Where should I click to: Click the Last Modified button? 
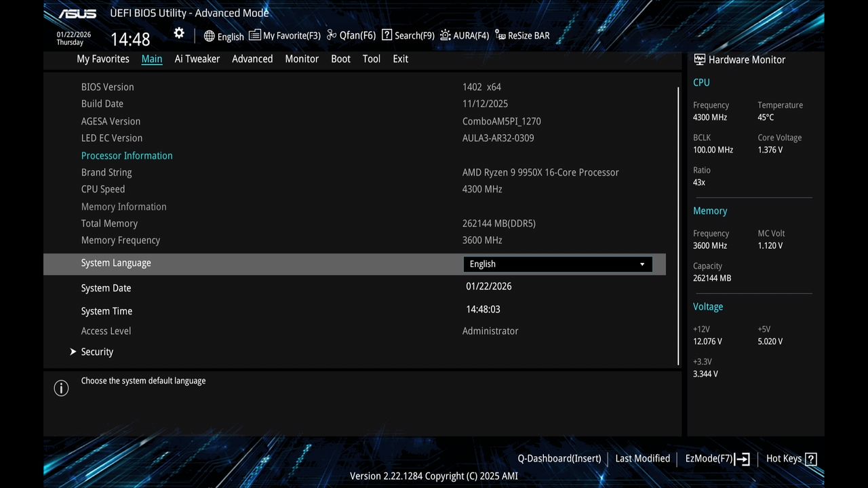coord(642,459)
